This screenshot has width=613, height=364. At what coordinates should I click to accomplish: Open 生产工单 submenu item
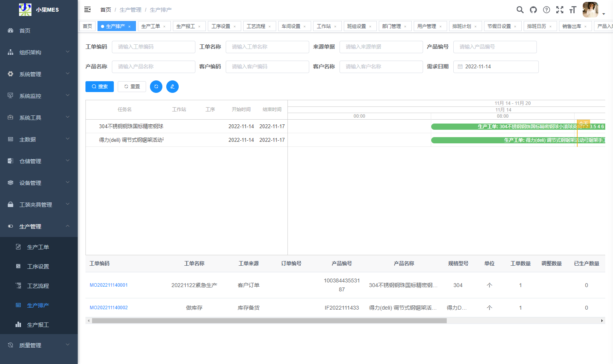[39, 247]
